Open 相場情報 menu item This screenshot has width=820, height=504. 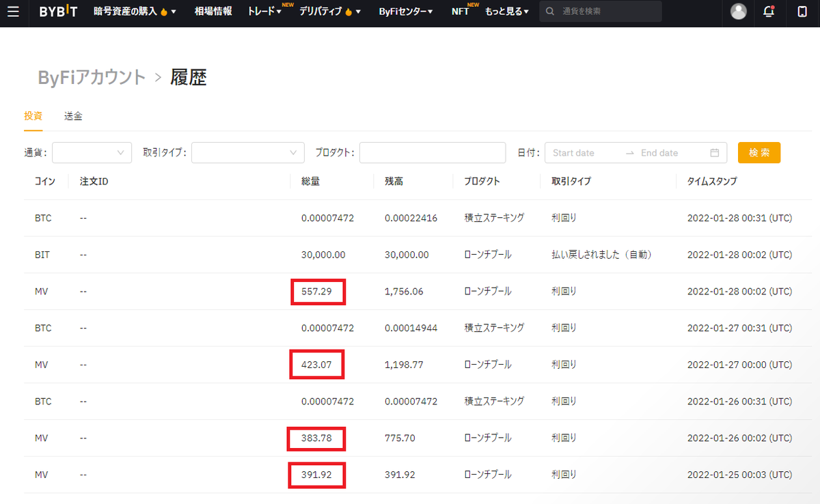(x=213, y=12)
